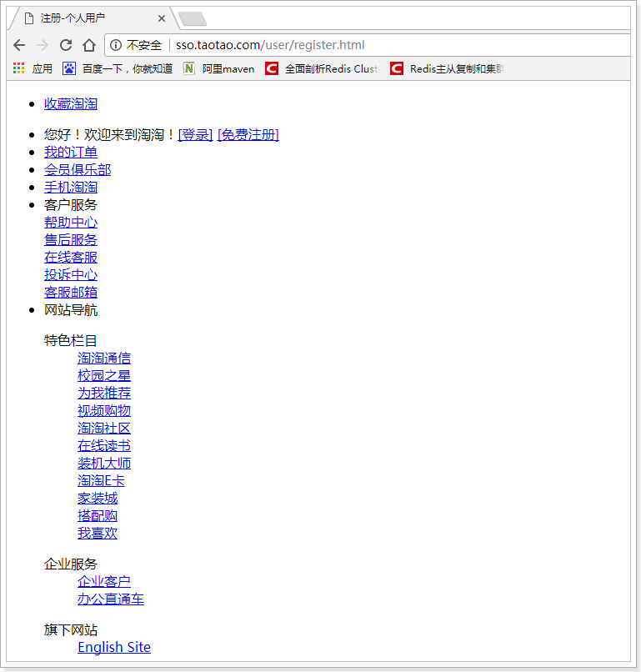Open the 应用 apps grid icon
The width and height of the screenshot is (641, 672).
click(19, 68)
